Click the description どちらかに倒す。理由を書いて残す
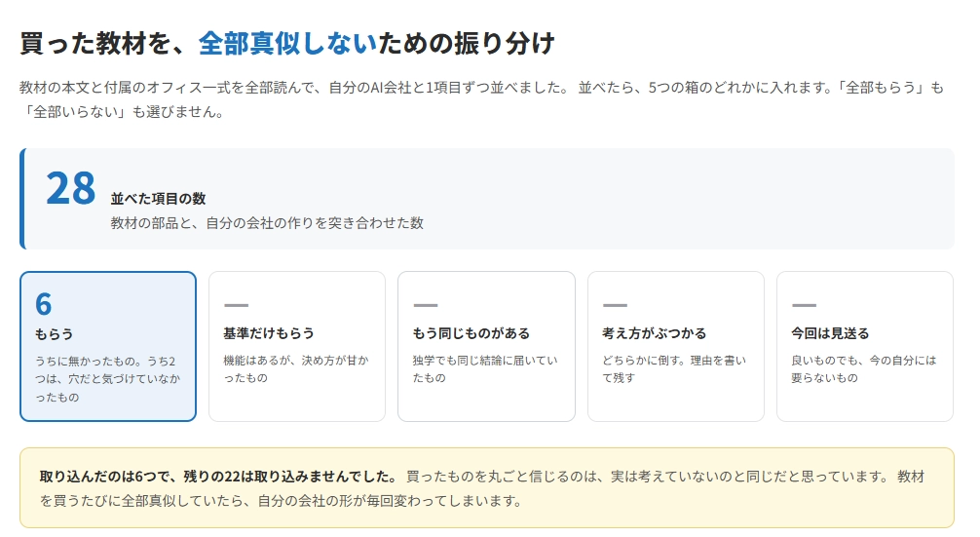This screenshot has width=980, height=537. coord(674,368)
